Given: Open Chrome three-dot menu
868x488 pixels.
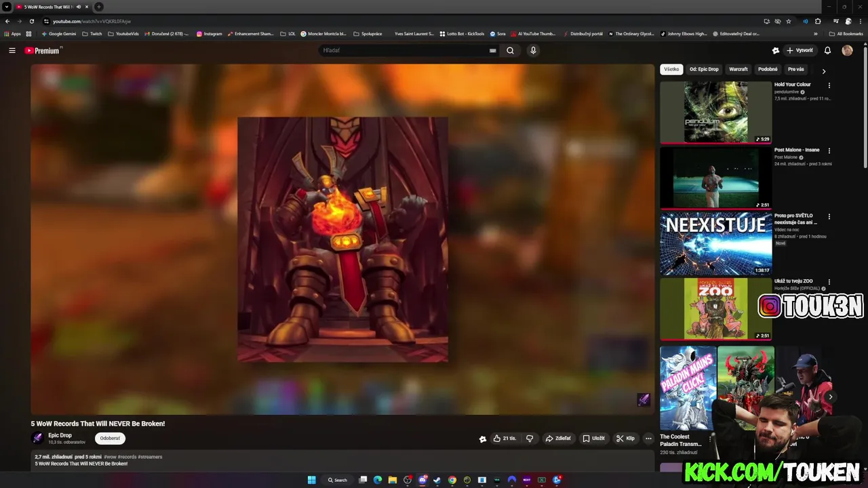Looking at the screenshot, I should coord(861,21).
